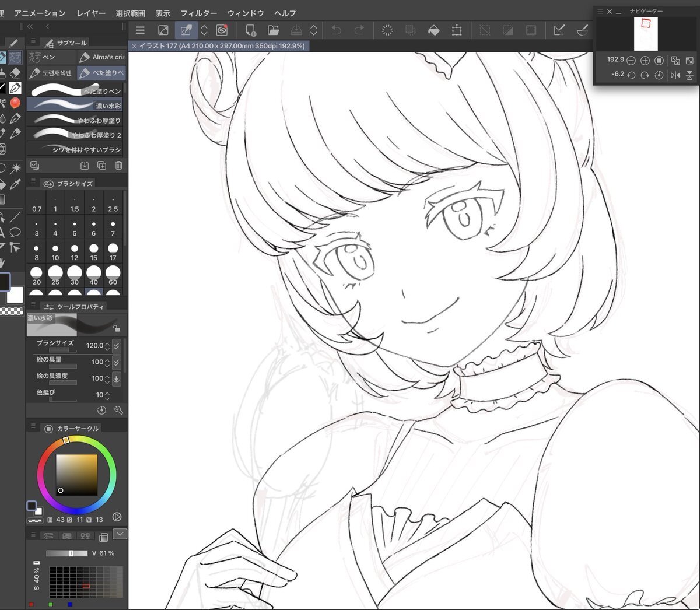Click the Undo arrow in the command bar
The height and width of the screenshot is (610, 700).
(x=337, y=30)
